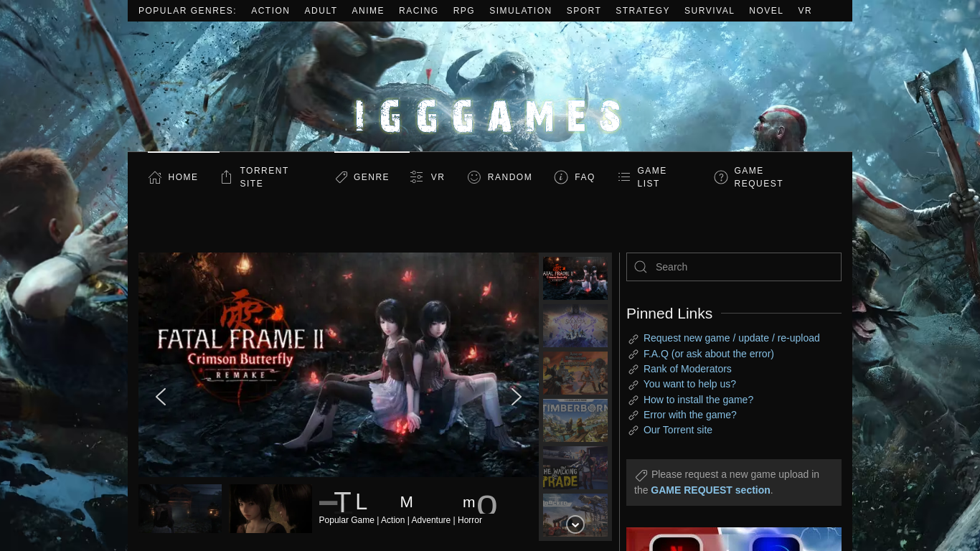Viewport: 980px width, 551px height.
Task: Click the Pinned Links heading
Action: [x=669, y=314]
